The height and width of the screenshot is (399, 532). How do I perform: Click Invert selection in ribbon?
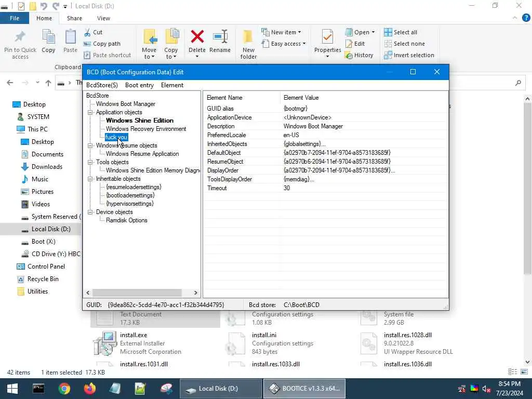click(409, 55)
